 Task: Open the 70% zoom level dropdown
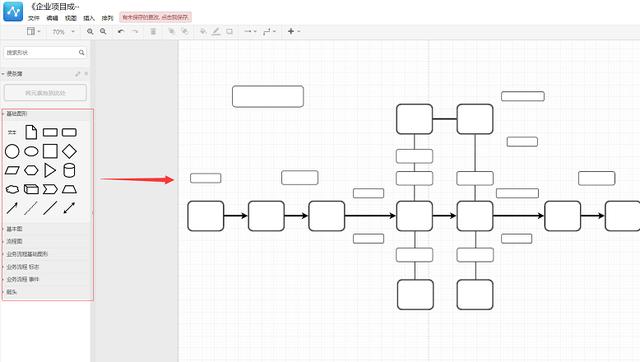(x=63, y=31)
